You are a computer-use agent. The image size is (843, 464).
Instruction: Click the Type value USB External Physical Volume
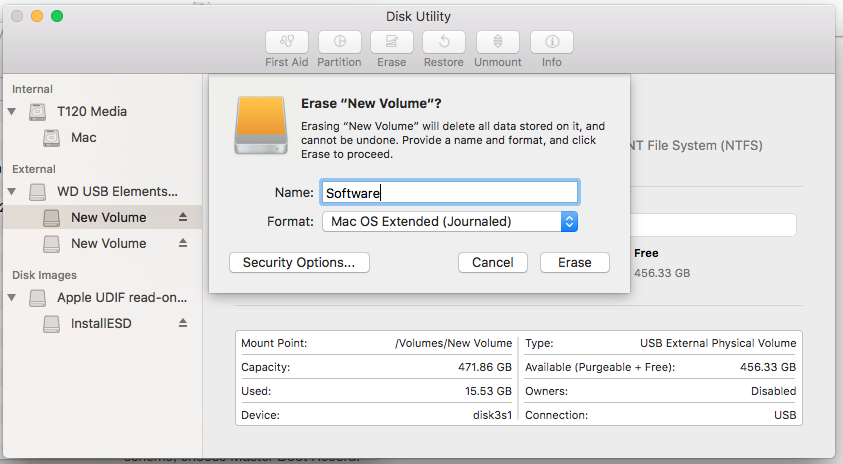[x=718, y=343]
